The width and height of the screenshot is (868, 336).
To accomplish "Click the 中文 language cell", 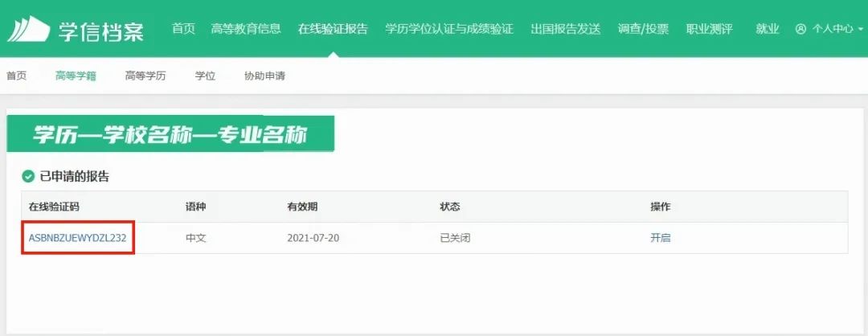I will pyautogui.click(x=195, y=238).
